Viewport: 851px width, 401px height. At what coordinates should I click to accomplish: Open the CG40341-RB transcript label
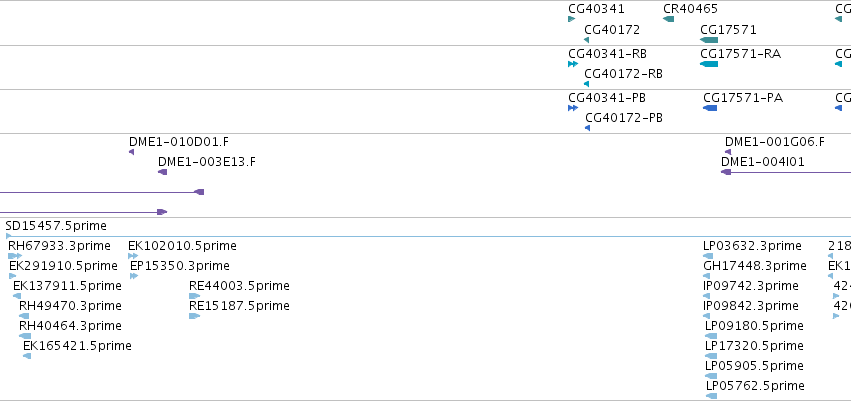(607, 54)
